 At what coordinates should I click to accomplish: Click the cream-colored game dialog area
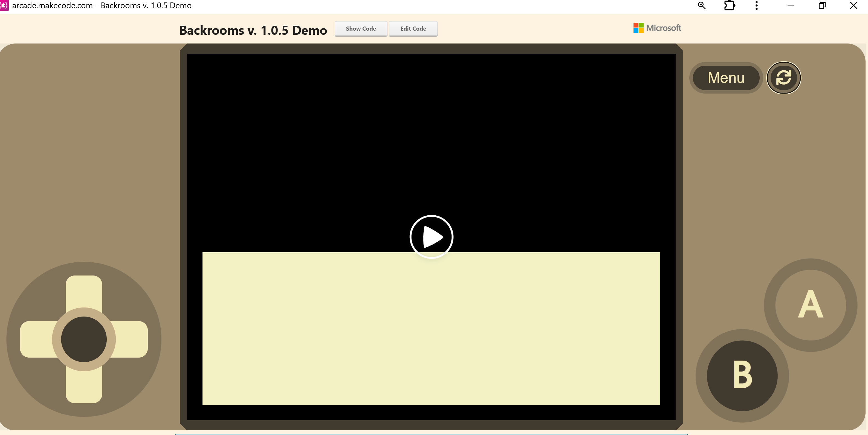[431, 329]
